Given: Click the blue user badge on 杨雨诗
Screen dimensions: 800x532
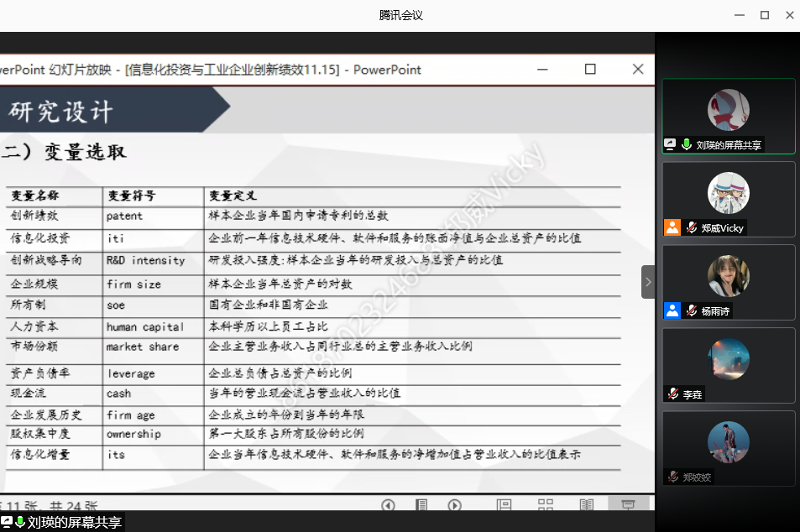Looking at the screenshot, I should pyautogui.click(x=672, y=310).
